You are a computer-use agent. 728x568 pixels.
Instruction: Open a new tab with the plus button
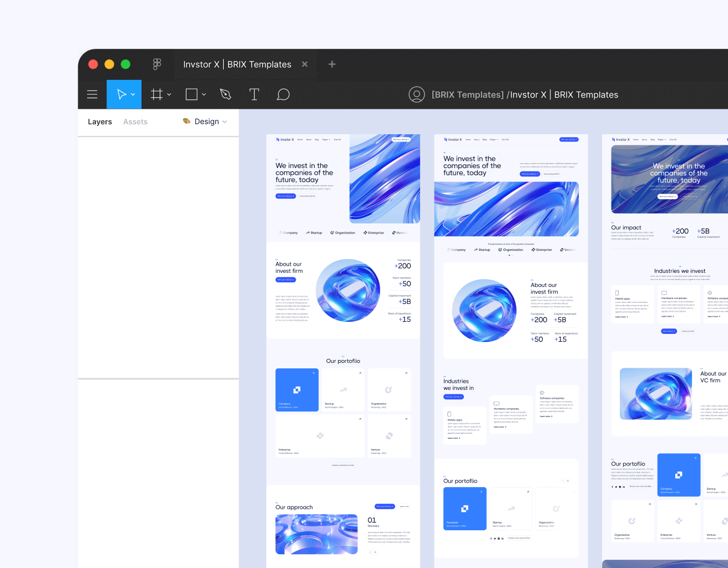pyautogui.click(x=332, y=64)
